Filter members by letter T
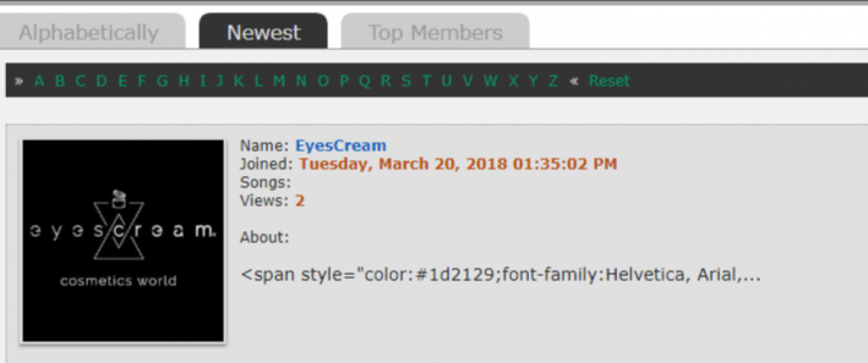The width and height of the screenshot is (868, 363). (x=427, y=81)
